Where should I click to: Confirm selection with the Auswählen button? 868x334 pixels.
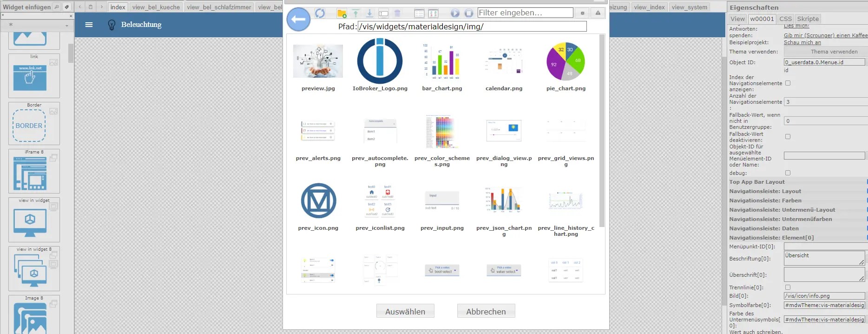[x=405, y=311]
